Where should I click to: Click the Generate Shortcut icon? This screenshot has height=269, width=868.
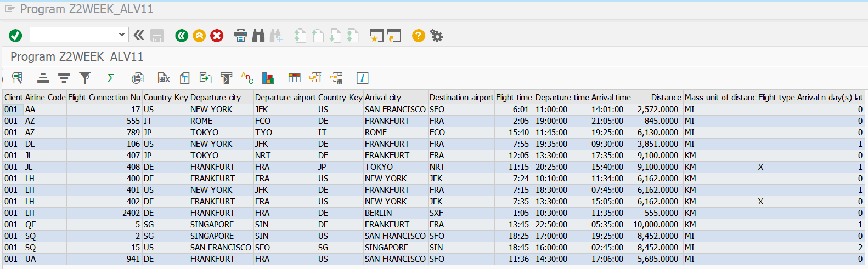pos(394,36)
